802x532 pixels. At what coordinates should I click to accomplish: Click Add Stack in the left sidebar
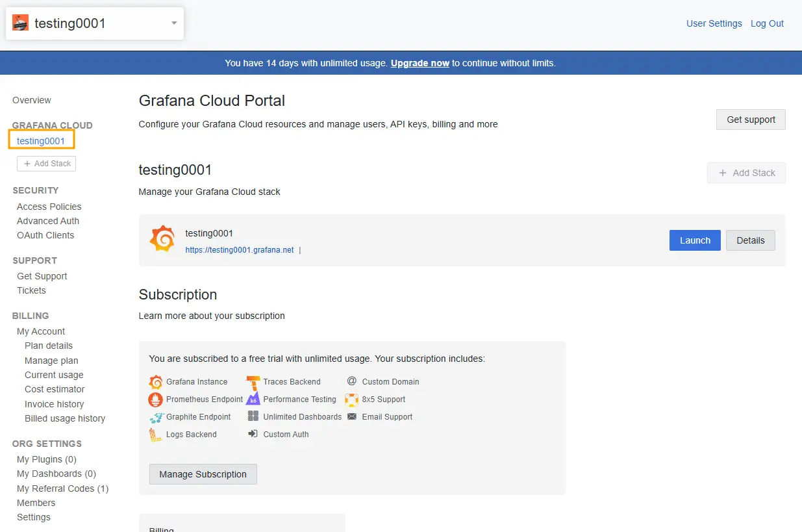[47, 164]
